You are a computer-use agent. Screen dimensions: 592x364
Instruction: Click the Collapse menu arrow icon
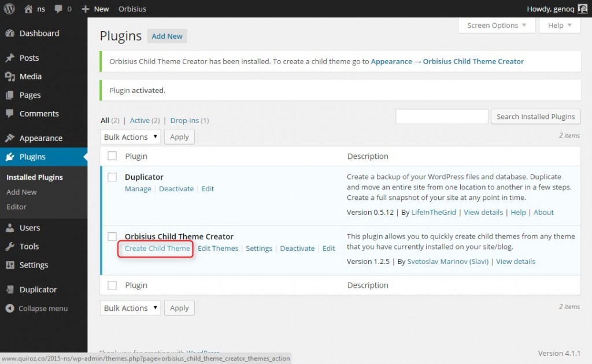pyautogui.click(x=10, y=309)
